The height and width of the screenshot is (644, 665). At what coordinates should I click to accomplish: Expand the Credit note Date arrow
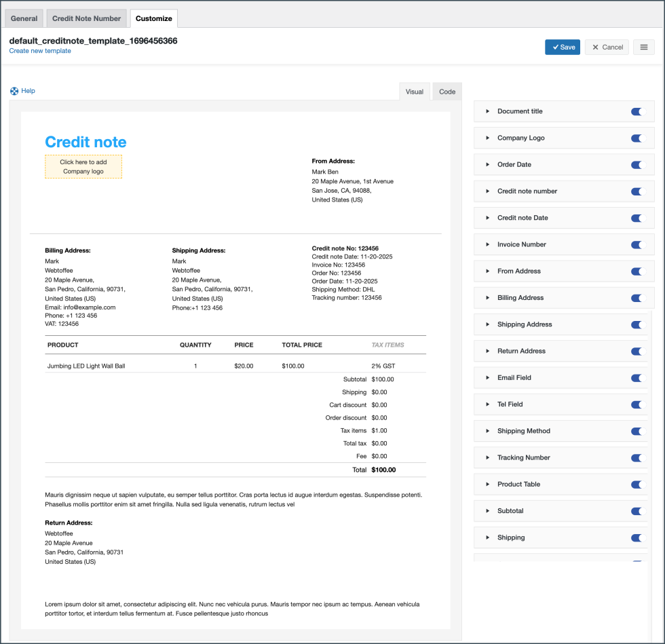point(488,218)
